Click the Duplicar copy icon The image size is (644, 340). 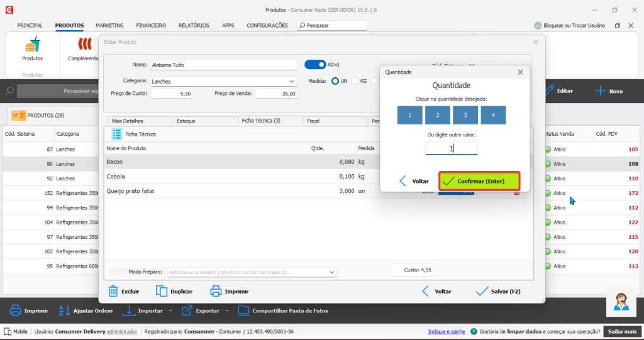coord(162,291)
